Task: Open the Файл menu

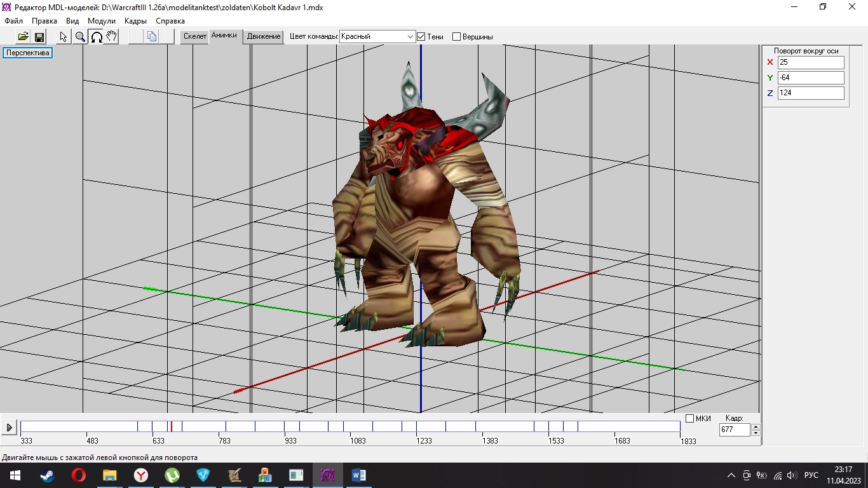Action: point(13,21)
